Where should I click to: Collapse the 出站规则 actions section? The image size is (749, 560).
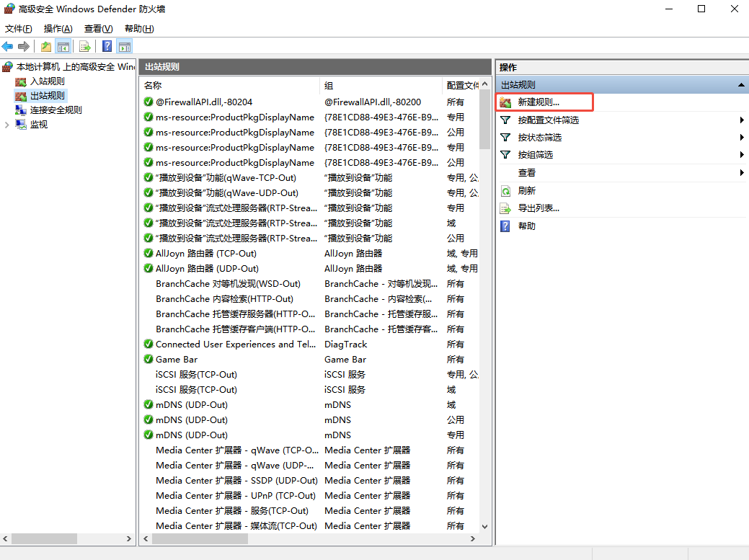coord(741,85)
